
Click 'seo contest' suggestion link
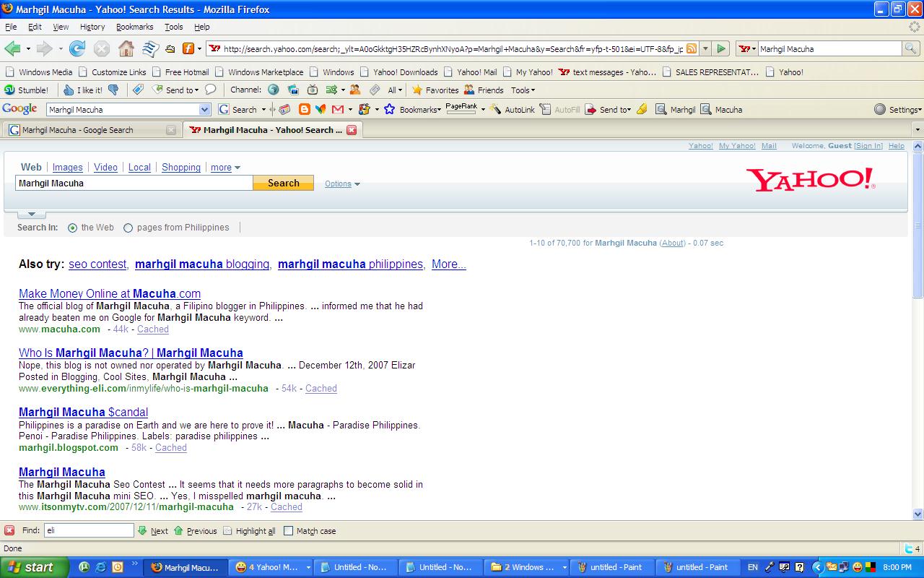pos(97,264)
